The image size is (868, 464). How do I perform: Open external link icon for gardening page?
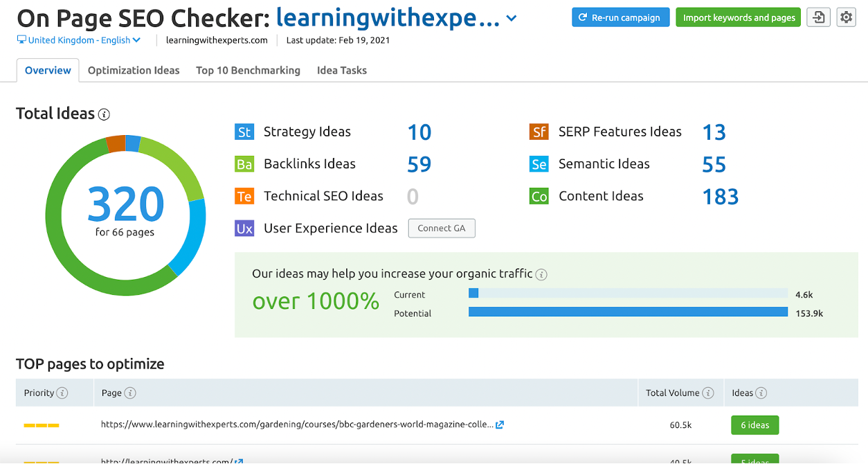tap(500, 425)
